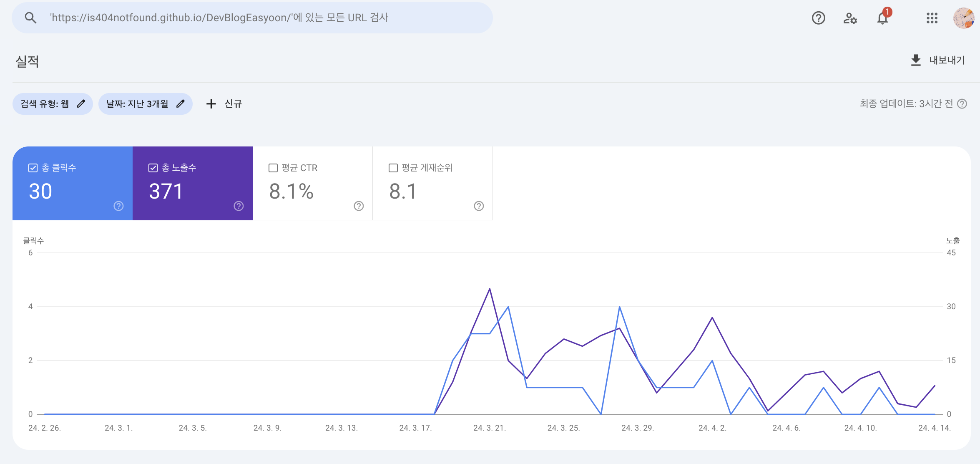Click the search magnifier icon
The image size is (980, 464).
click(30, 18)
